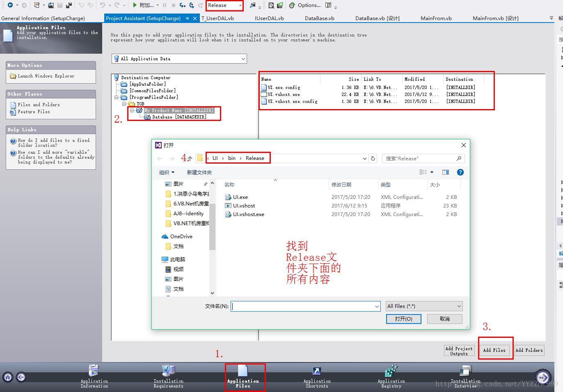Viewport: 563px width, 392px height.
Task: Select UI.vshost file in Open dialog
Action: [x=244, y=206]
